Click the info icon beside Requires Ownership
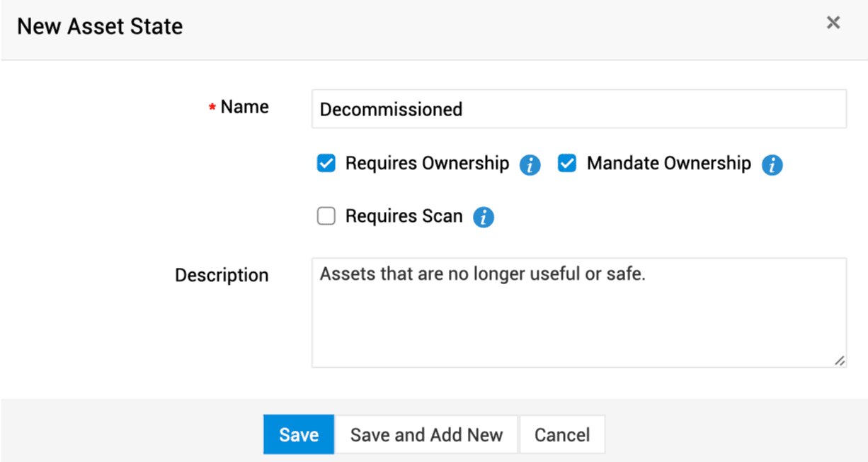Viewport: 868px width, 462px height. pos(530,165)
